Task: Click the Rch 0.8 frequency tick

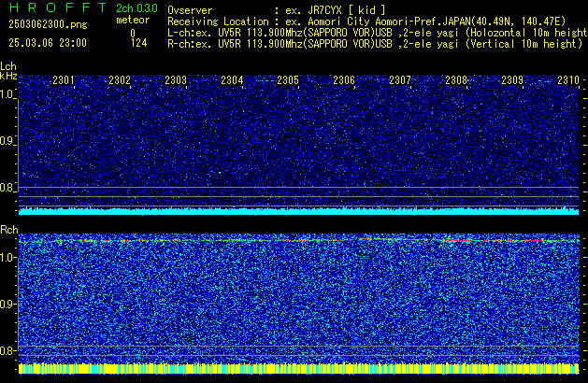Action: click(7, 350)
